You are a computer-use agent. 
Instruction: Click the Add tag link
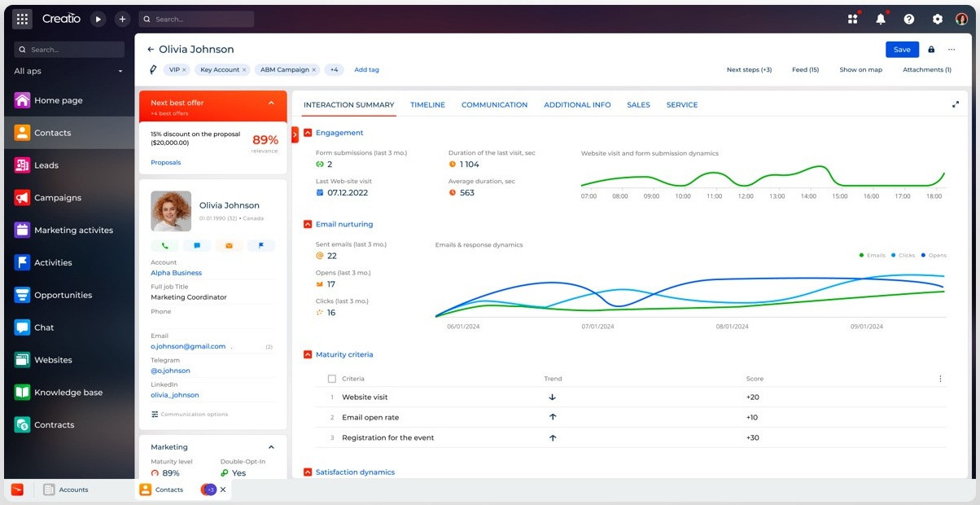coord(366,70)
